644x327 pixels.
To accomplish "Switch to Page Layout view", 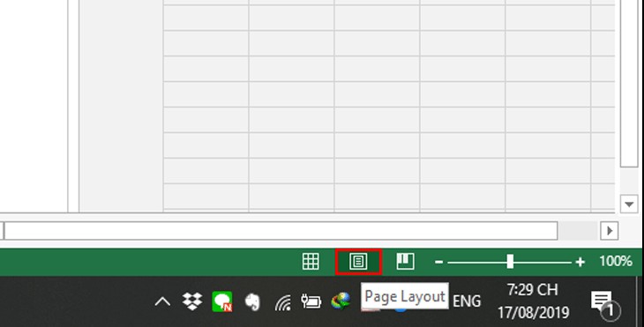I will pyautogui.click(x=358, y=262).
